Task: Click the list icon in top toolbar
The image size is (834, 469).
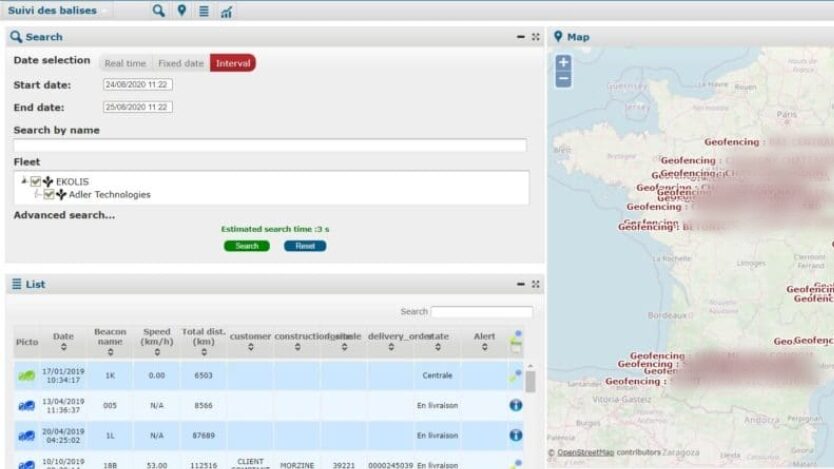Action: 204,11
